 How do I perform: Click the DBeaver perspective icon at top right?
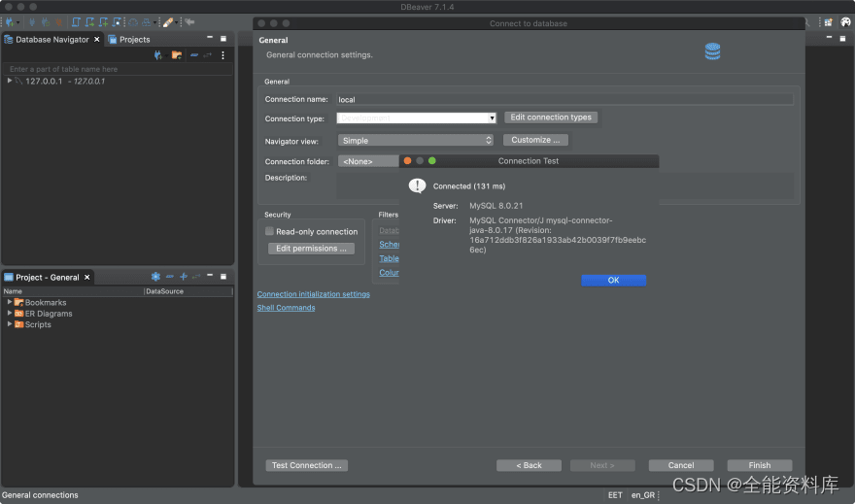pyautogui.click(x=845, y=22)
